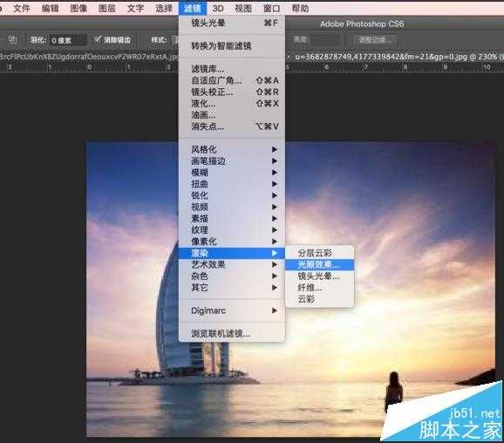Select 纤维... in render submenu
This screenshot has width=504, height=443.
(319, 288)
